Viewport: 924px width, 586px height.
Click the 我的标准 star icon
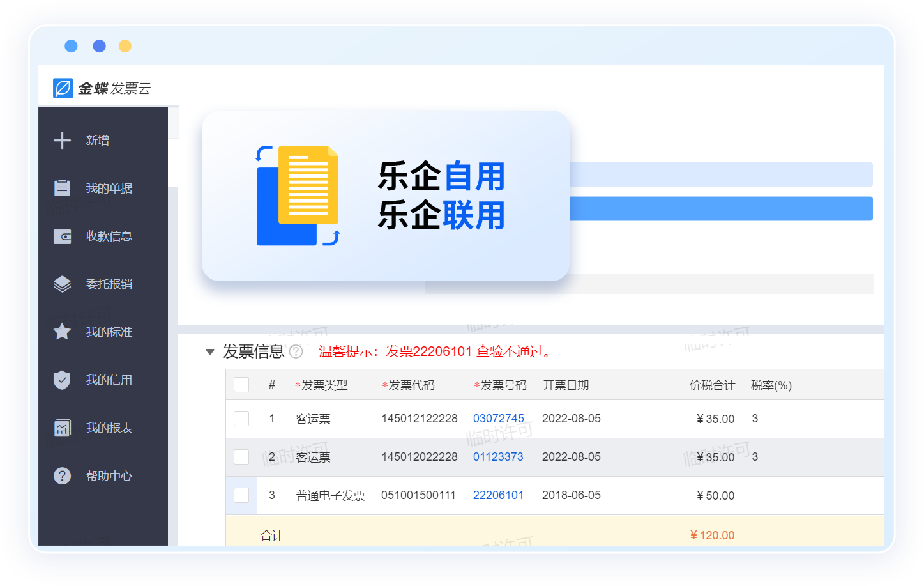tap(62, 332)
